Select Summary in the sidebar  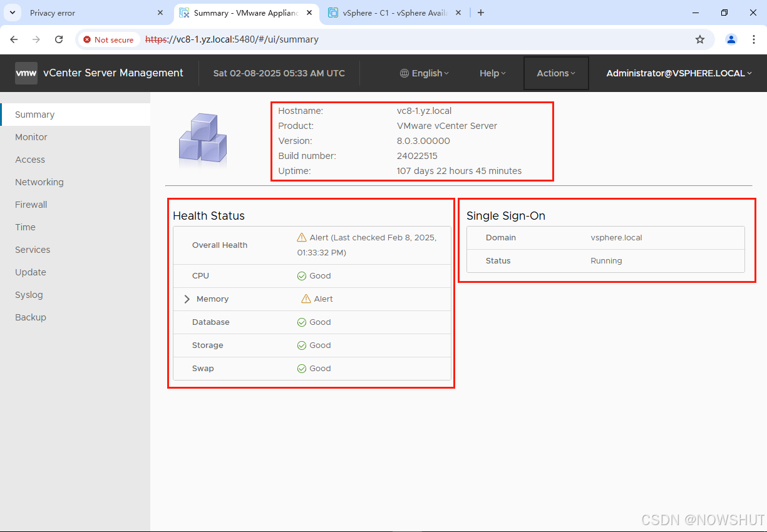tap(75, 115)
